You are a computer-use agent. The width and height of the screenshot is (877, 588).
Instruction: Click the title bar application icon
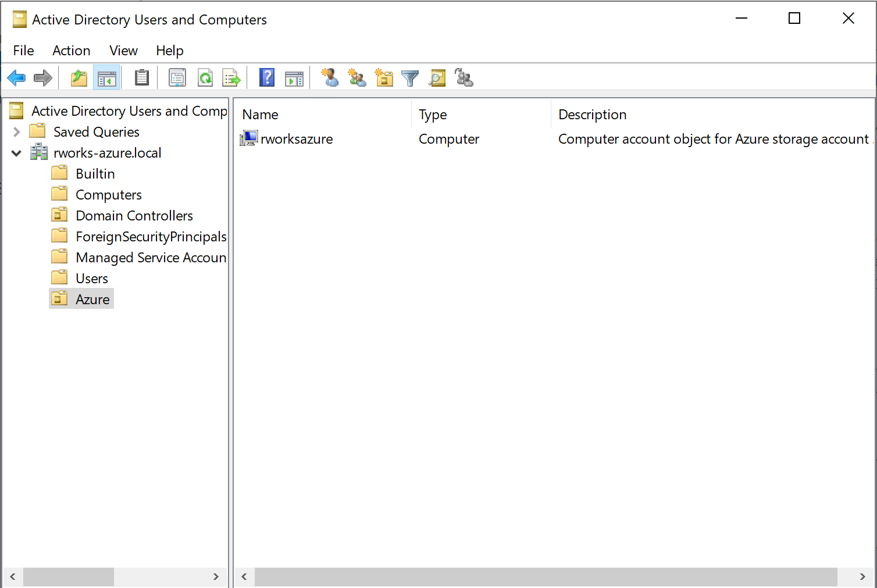click(x=20, y=19)
